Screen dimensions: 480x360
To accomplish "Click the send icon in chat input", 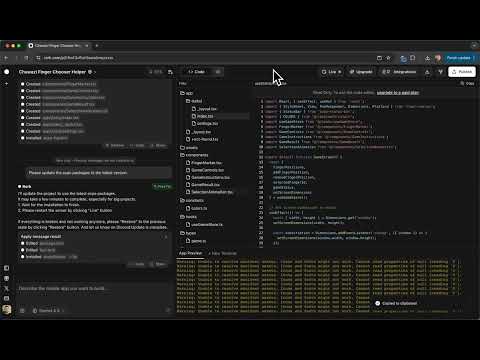I will (168, 310).
